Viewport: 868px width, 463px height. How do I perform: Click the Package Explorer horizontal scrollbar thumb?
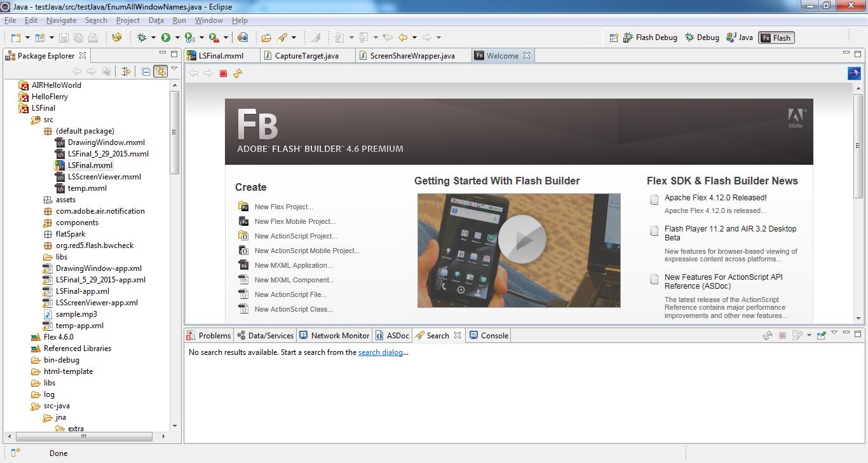[x=83, y=437]
